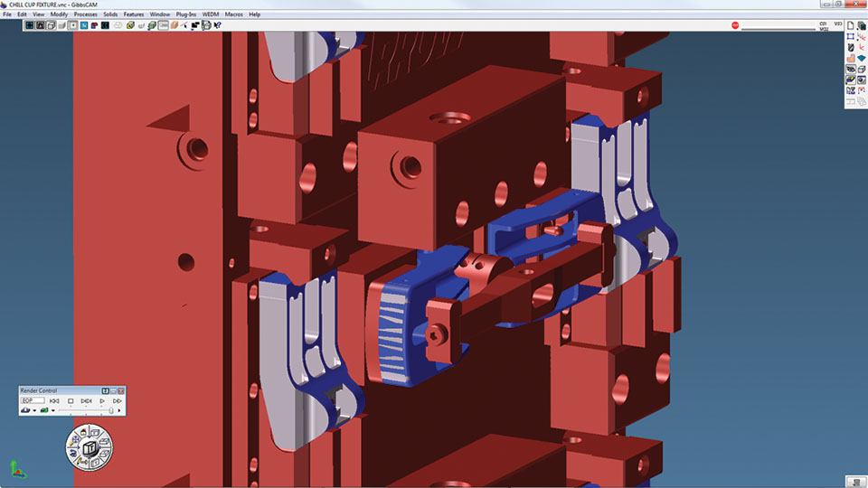The height and width of the screenshot is (488, 868).
Task: Click the EOP input field in Render Control
Action: pyautogui.click(x=32, y=400)
